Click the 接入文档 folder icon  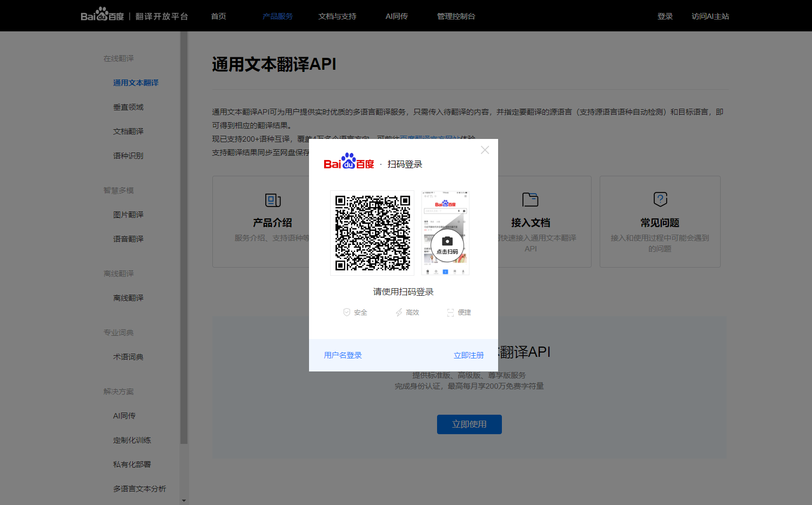click(531, 200)
